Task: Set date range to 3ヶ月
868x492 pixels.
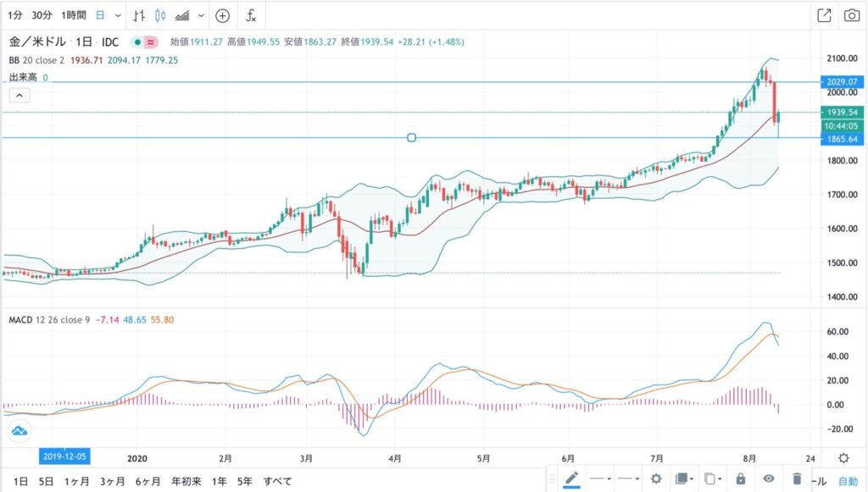Action: (x=112, y=481)
